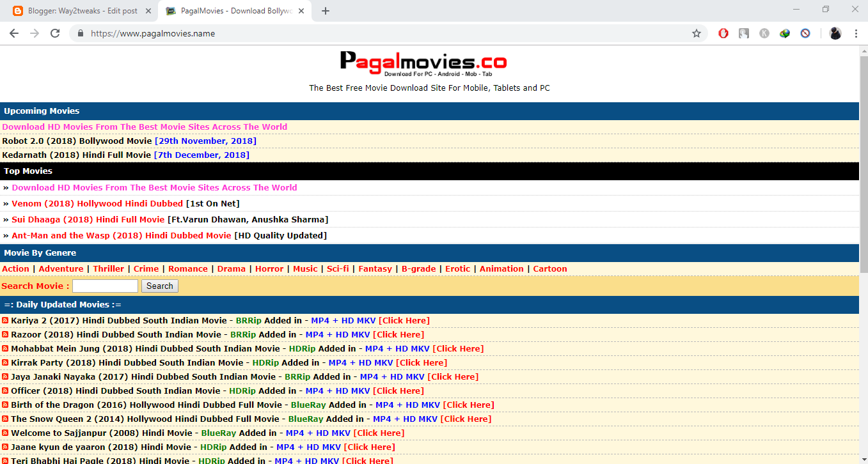Select the Cartoon genre
Image resolution: width=868 pixels, height=464 pixels.
coord(550,268)
